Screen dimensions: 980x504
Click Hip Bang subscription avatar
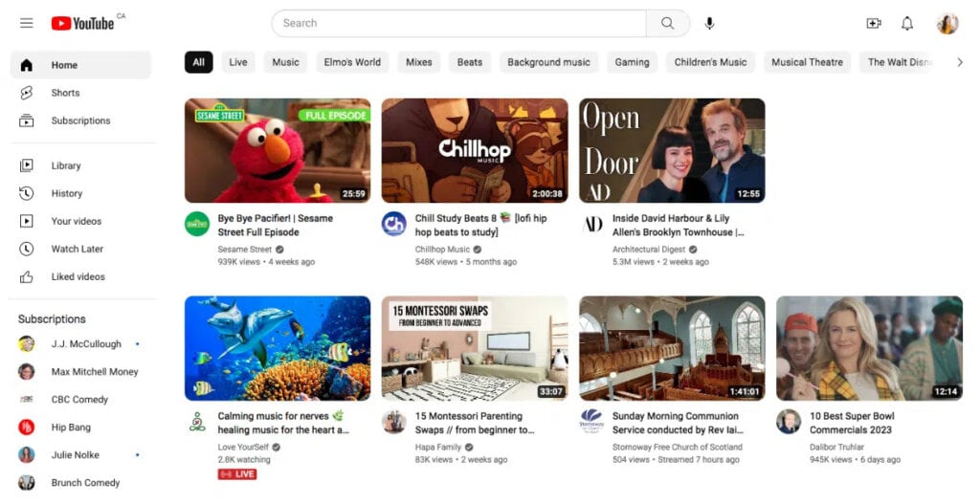click(26, 427)
